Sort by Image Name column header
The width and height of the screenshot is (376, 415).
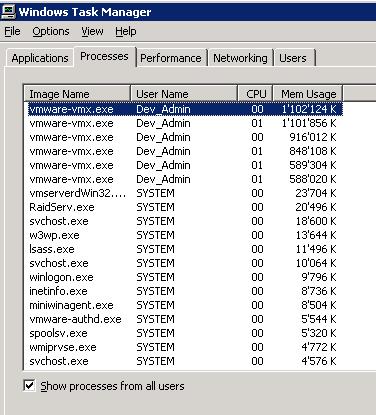tap(77, 94)
